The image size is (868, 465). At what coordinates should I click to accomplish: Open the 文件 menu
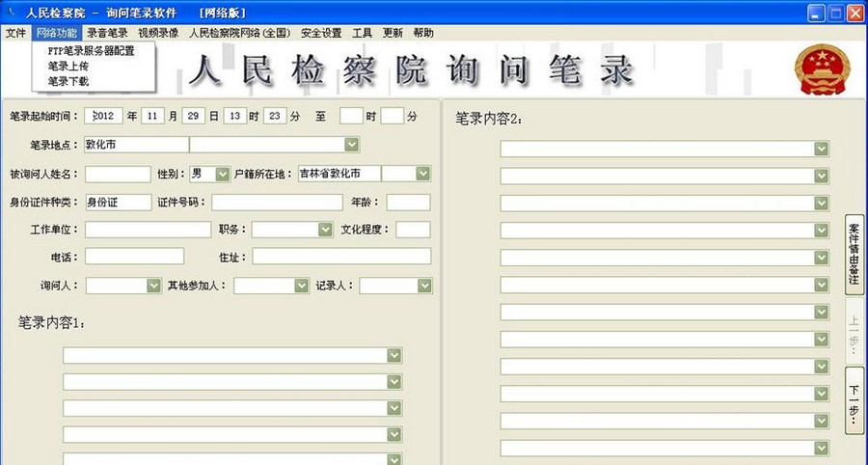15,33
